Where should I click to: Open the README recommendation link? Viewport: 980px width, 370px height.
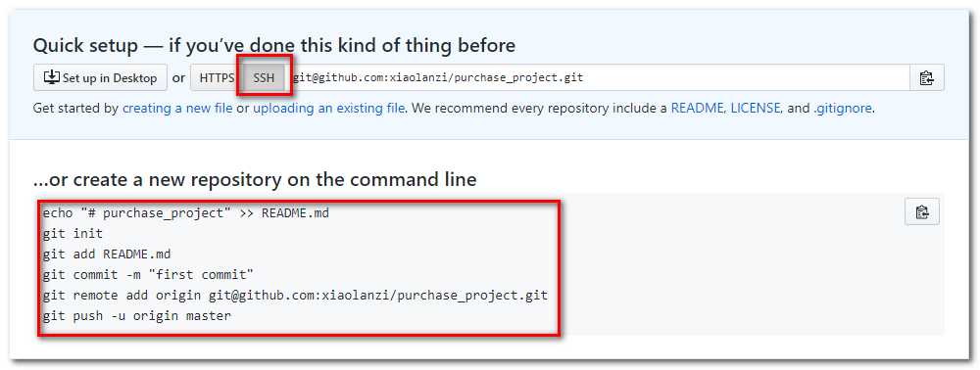click(698, 108)
